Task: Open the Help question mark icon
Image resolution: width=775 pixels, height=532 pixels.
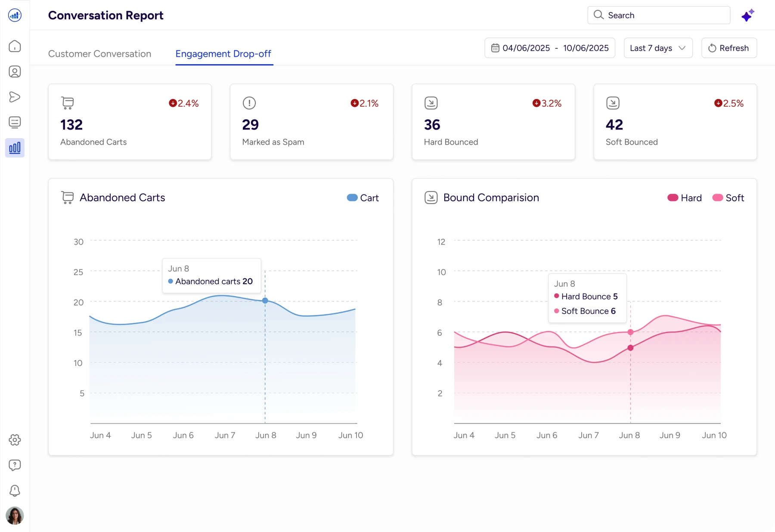Action: 15,465
